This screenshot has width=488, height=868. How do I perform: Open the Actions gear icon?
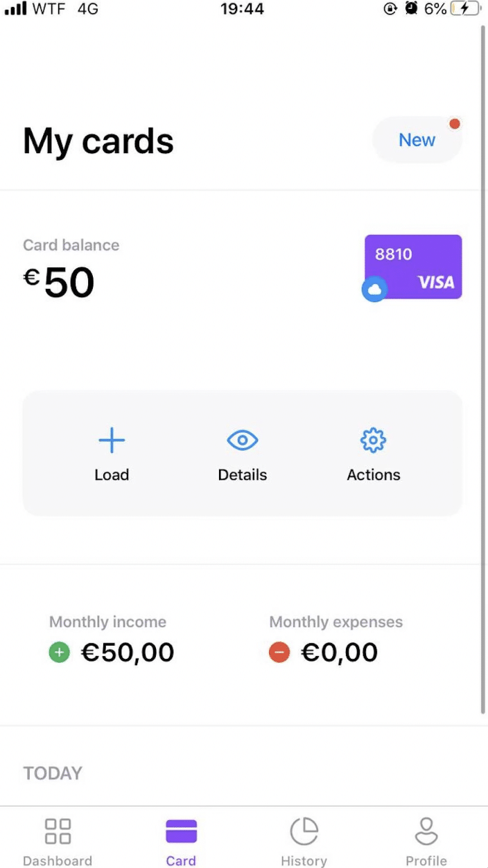coord(374,440)
